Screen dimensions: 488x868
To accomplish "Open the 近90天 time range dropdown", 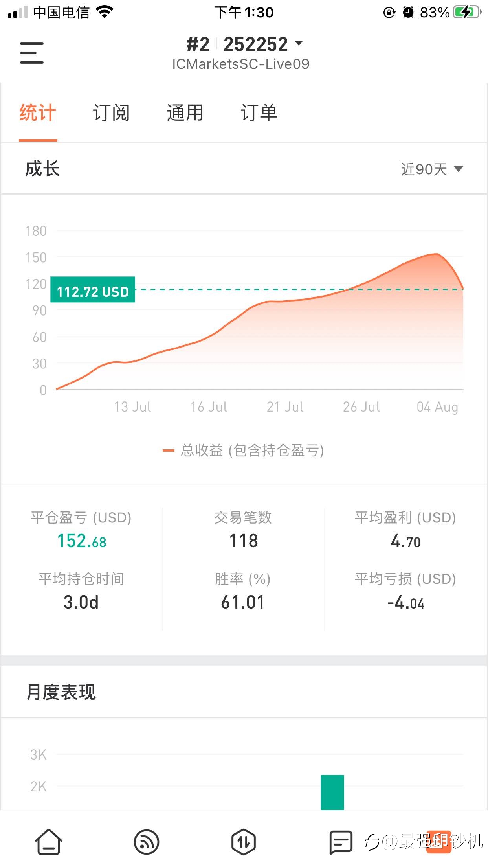I will point(432,169).
